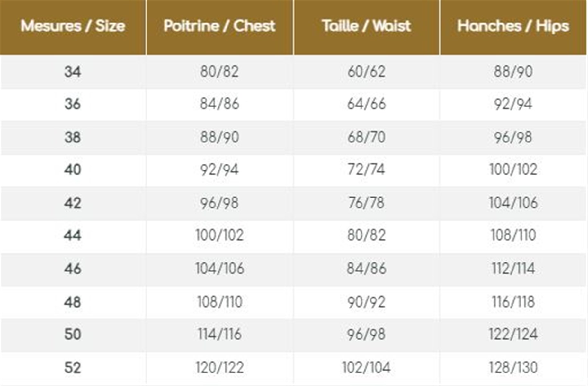Select the Poitrine / Chest header cell
Viewport: 588px width, 386px height.
(219, 26)
